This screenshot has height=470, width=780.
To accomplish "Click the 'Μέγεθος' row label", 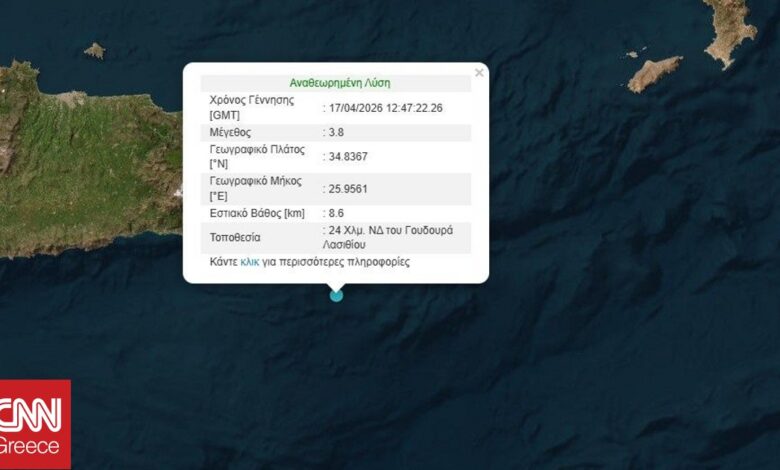I will tap(230, 132).
